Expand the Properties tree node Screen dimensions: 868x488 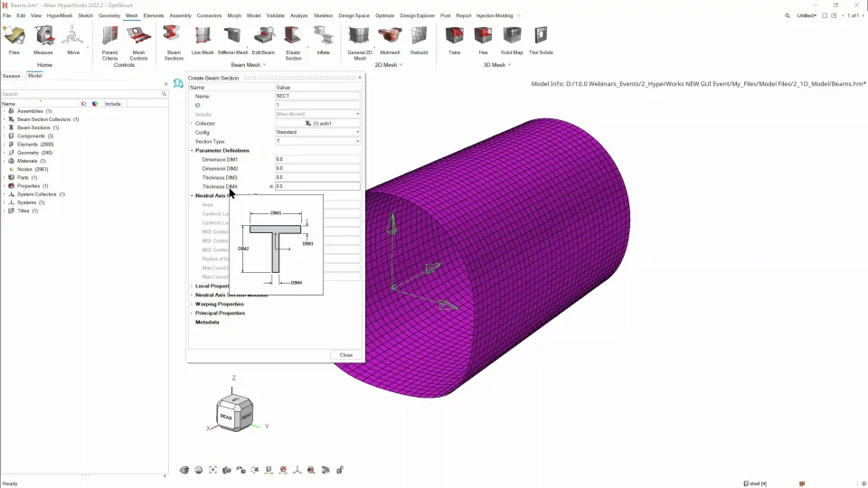pyautogui.click(x=5, y=186)
